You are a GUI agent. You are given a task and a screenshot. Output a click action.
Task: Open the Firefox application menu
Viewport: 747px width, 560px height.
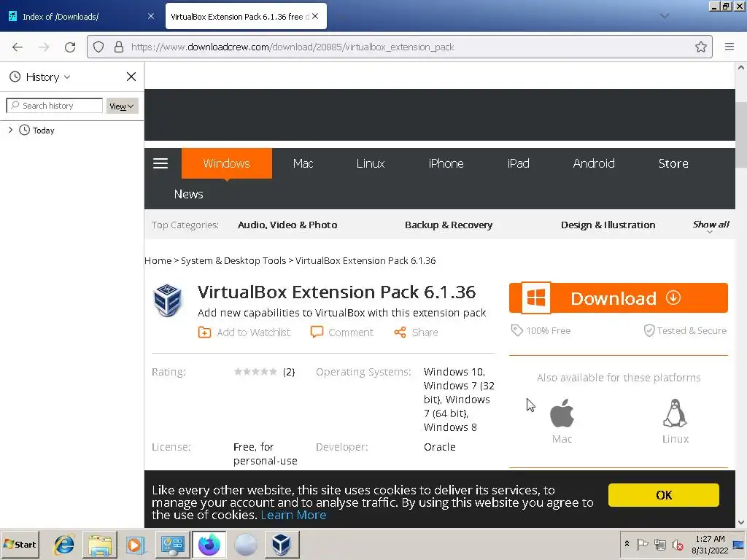click(729, 47)
